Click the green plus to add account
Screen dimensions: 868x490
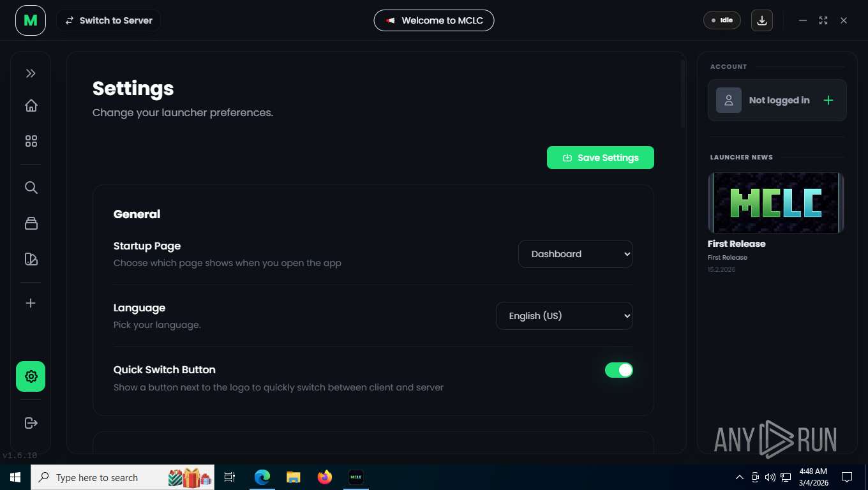tap(828, 100)
